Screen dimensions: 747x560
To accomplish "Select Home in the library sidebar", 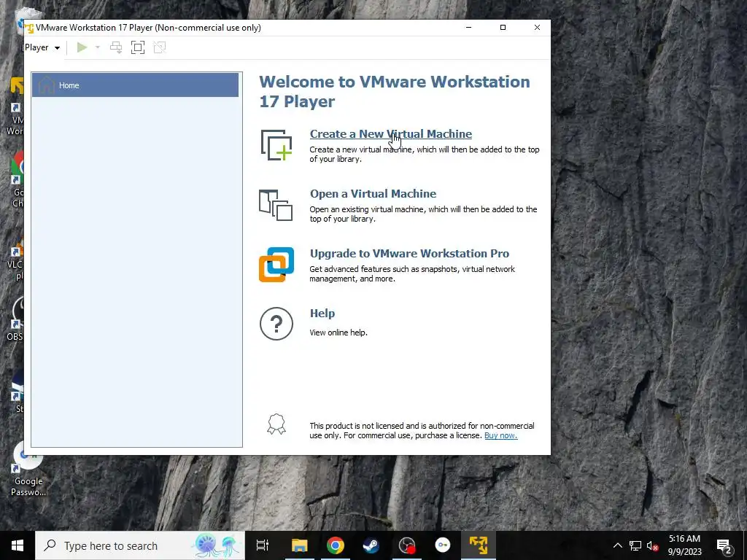I will 135,85.
